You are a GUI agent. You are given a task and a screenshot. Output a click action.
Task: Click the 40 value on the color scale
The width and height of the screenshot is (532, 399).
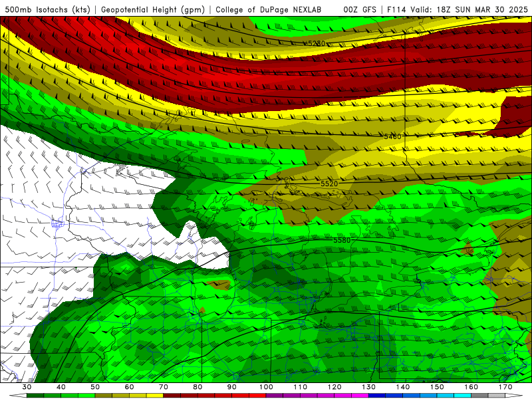(x=61, y=387)
